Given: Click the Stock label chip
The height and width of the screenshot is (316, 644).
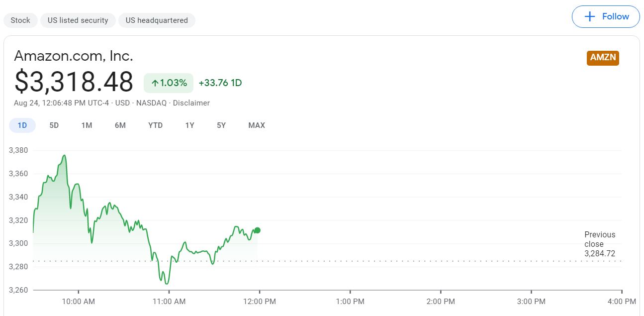Looking at the screenshot, I should tap(20, 20).
